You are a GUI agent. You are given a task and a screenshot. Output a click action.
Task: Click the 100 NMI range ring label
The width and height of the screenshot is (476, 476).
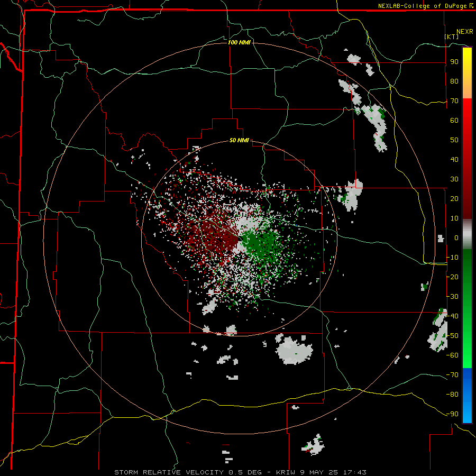click(x=239, y=42)
